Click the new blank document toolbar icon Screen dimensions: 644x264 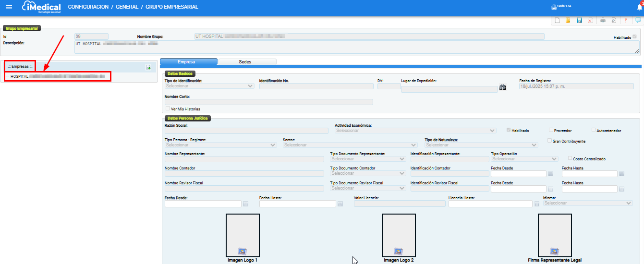pyautogui.click(x=558, y=20)
